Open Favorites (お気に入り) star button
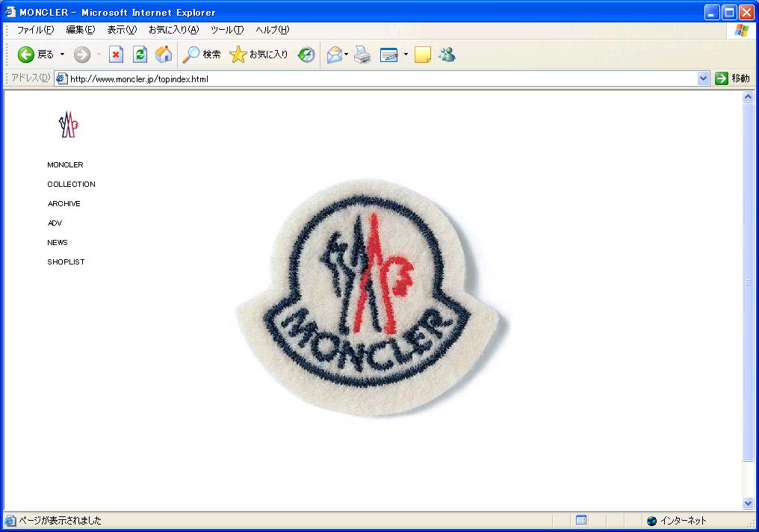Image resolution: width=759 pixels, height=532 pixels. point(258,55)
